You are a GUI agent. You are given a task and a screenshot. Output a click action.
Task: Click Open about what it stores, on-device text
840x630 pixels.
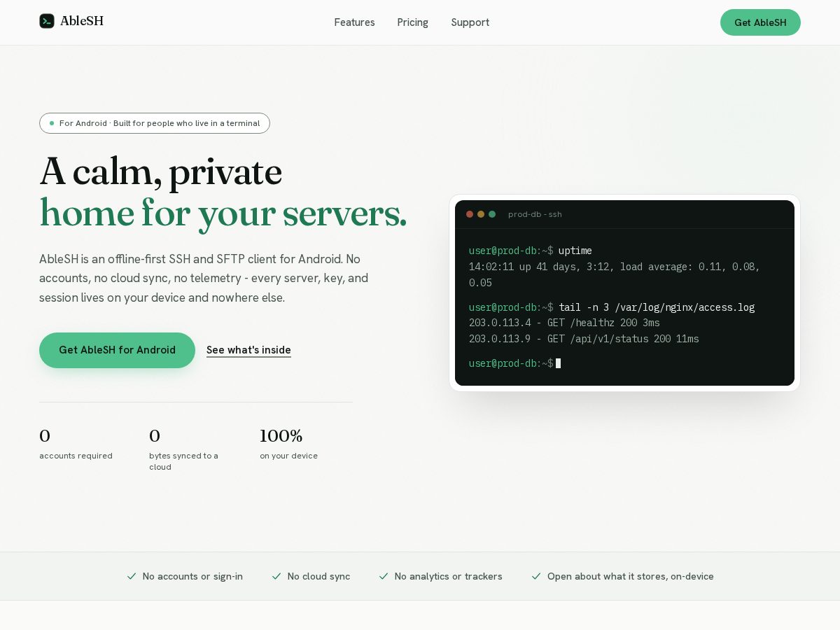click(x=631, y=576)
